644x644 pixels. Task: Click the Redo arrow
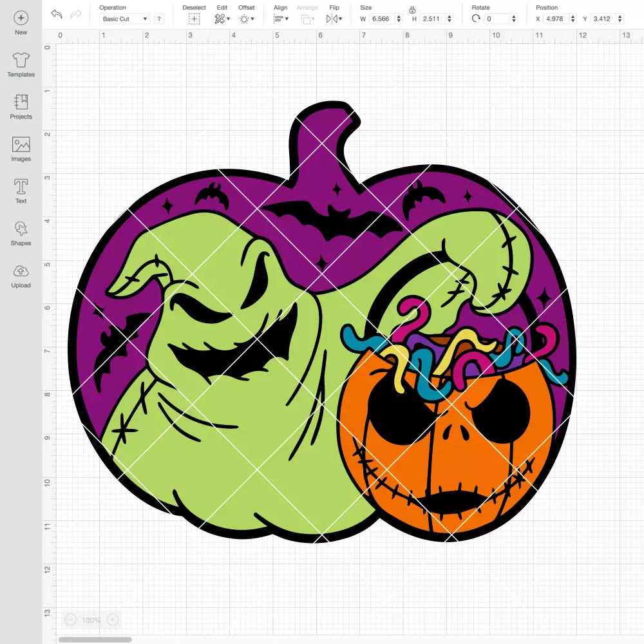click(75, 14)
